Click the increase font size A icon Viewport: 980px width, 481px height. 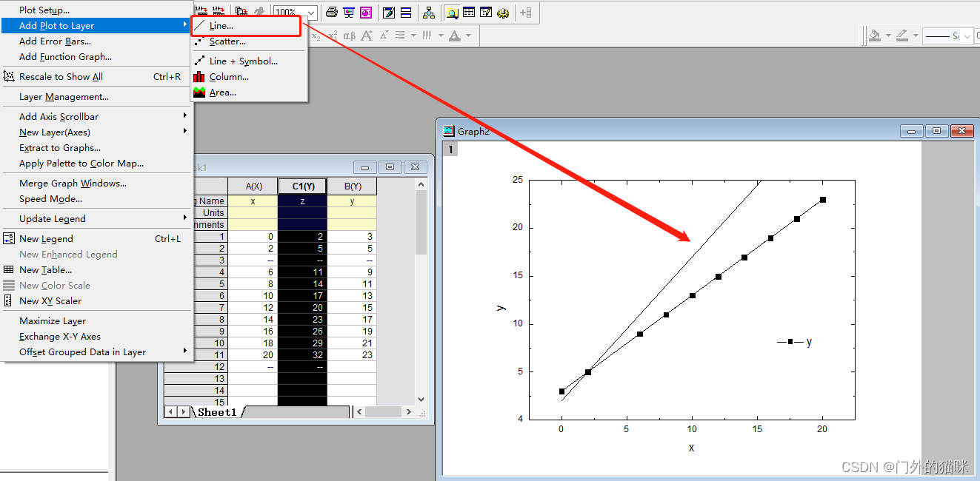(x=367, y=36)
